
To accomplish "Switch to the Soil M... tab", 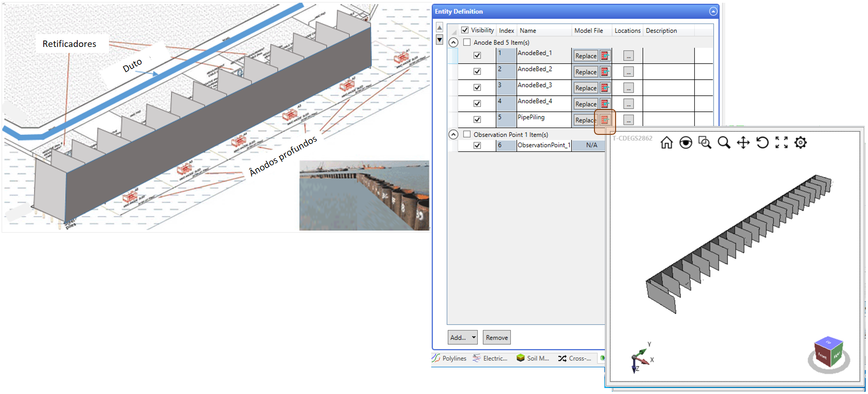I will 533,358.
